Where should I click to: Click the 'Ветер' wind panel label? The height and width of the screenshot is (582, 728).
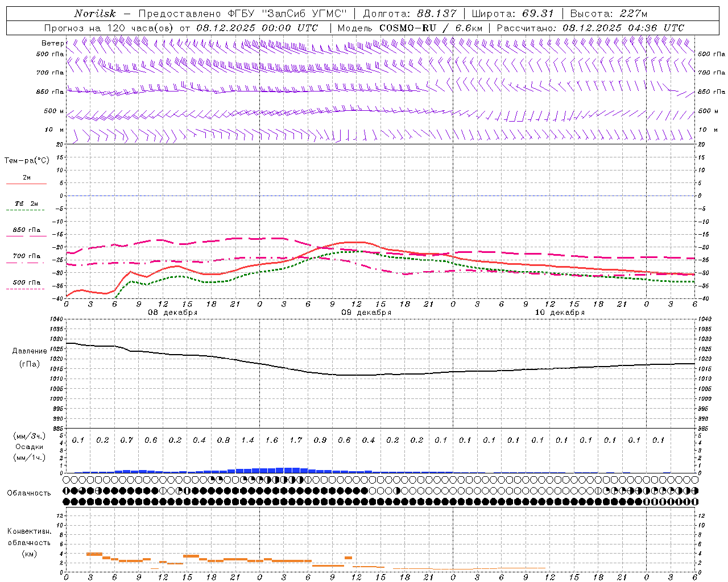52,43
